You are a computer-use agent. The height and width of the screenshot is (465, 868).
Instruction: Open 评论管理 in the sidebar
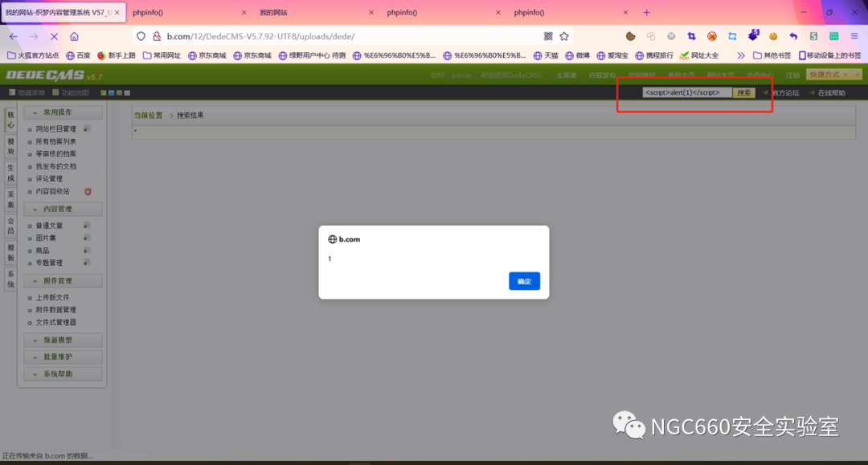coord(49,178)
